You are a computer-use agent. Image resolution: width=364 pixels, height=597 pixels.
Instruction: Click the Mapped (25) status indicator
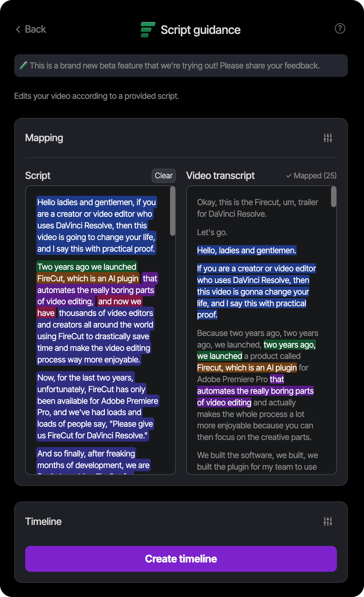311,176
